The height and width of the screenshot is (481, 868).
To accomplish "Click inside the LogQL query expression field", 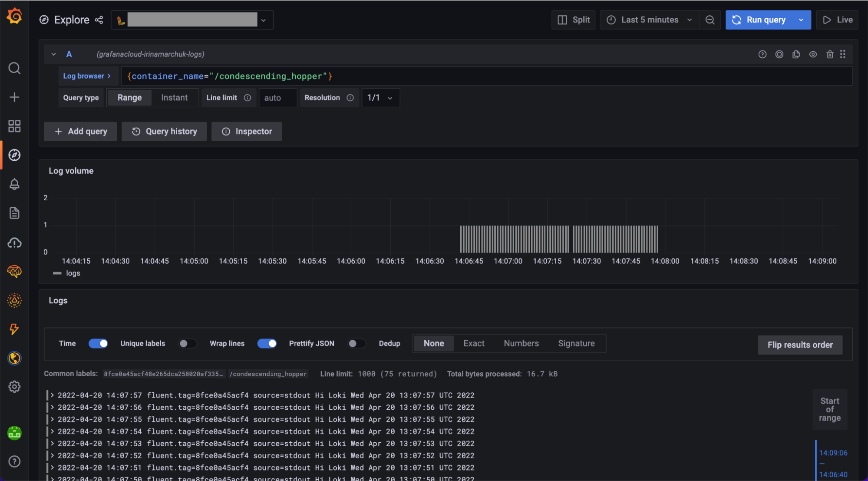I will [391, 76].
